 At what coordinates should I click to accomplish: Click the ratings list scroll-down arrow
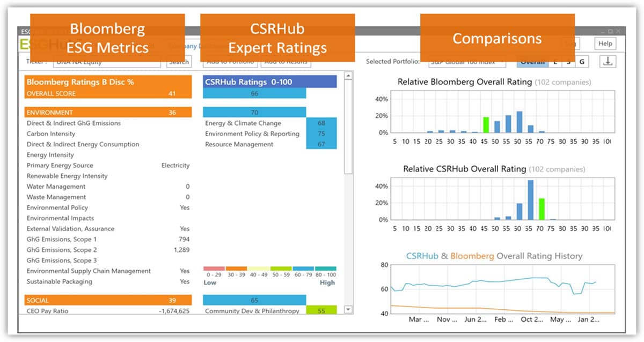click(348, 309)
